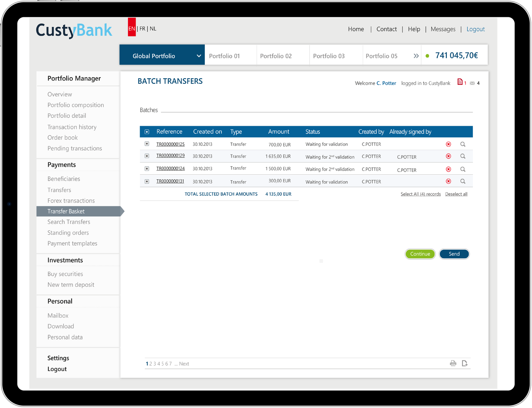The height and width of the screenshot is (408, 532).
Task: Show more portfolios with double chevron
Action: (416, 56)
